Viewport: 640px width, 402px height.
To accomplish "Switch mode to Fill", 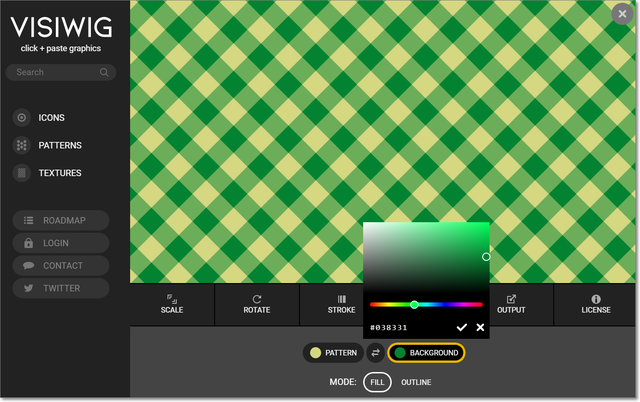I will (x=377, y=382).
